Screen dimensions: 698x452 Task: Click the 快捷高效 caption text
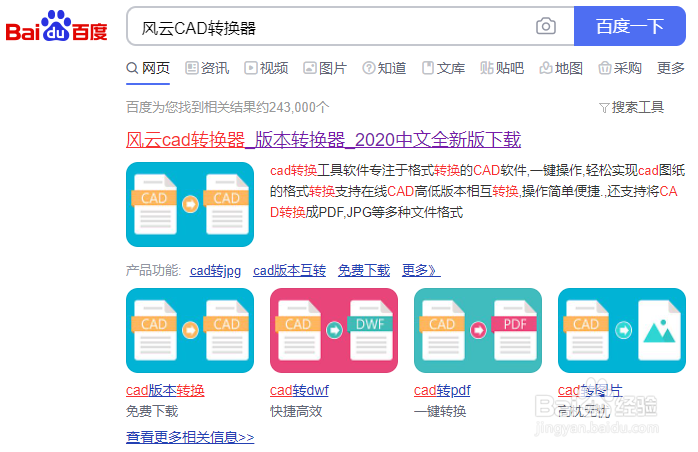coord(296,411)
